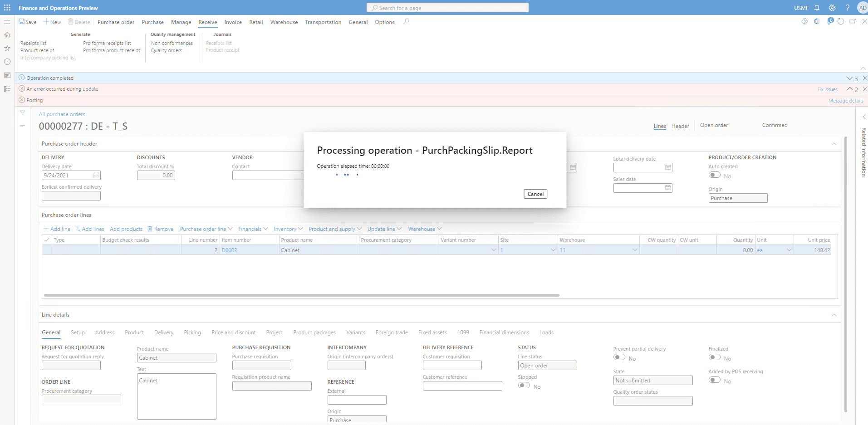Open Modules list icon in sidebar

click(x=7, y=89)
